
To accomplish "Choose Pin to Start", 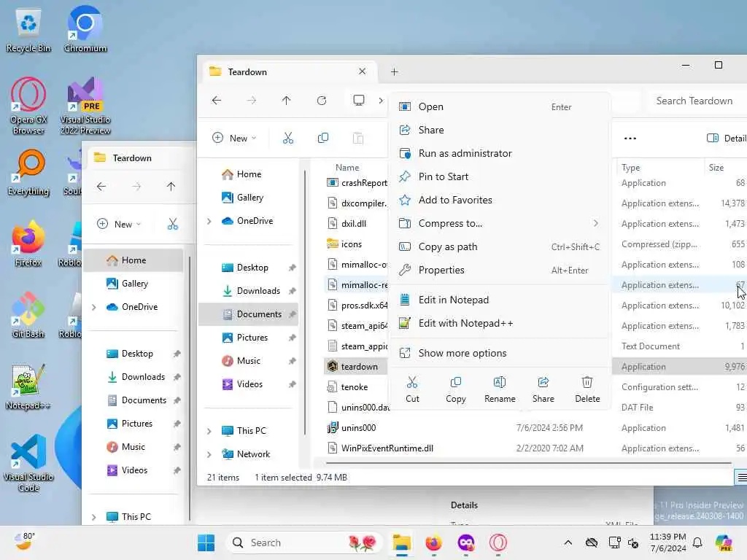I will (x=499, y=176).
